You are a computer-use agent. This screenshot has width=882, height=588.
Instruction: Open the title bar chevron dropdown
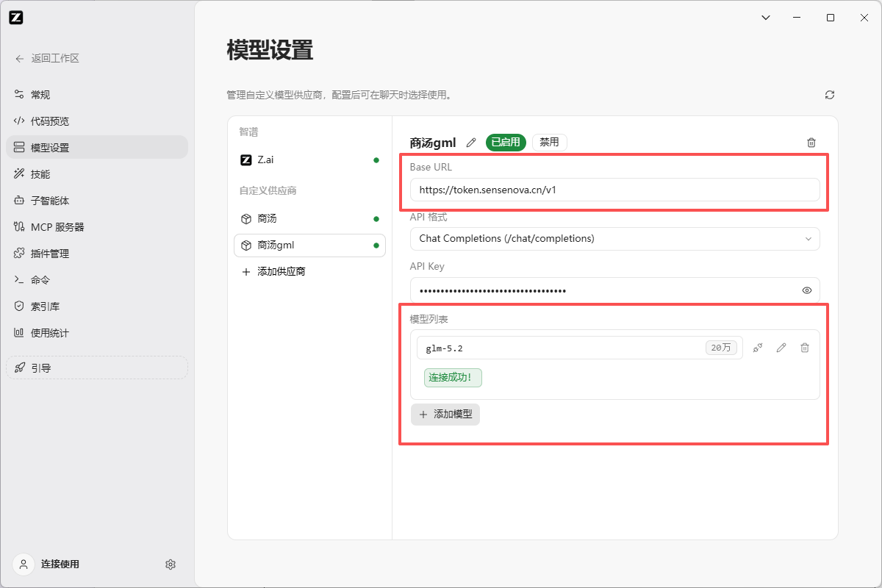click(x=765, y=18)
